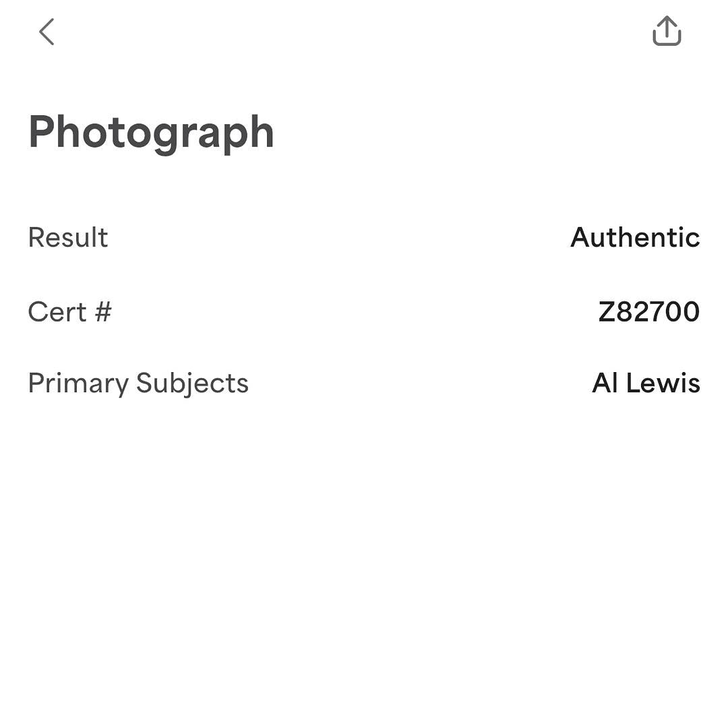Select certificate number Z82700
The width and height of the screenshot is (728, 726).
tap(648, 311)
